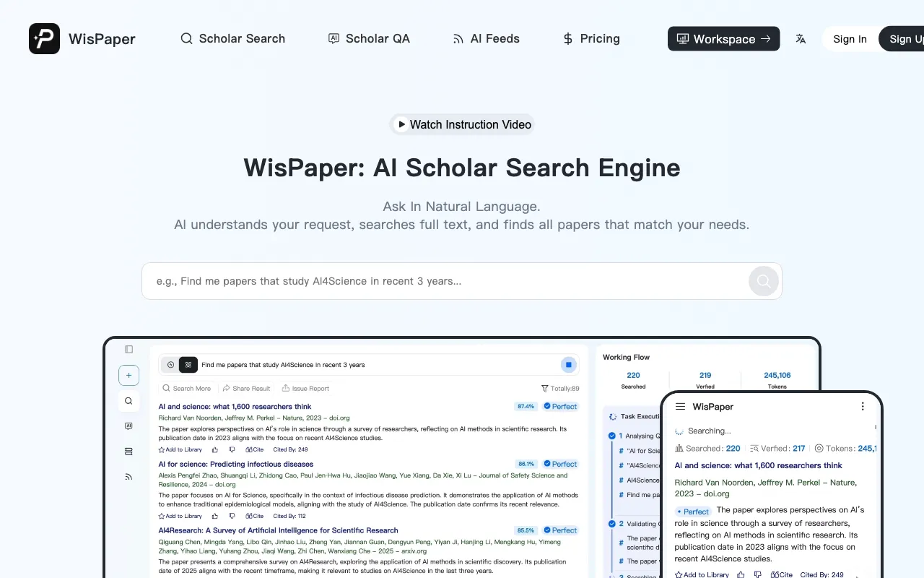
Task: Open the Workspace
Action: click(x=723, y=38)
